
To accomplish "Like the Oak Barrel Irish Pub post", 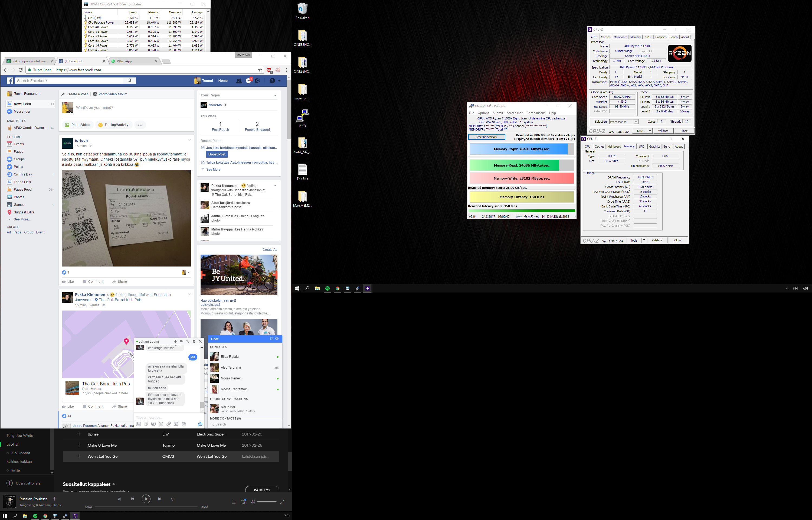I will 68,406.
